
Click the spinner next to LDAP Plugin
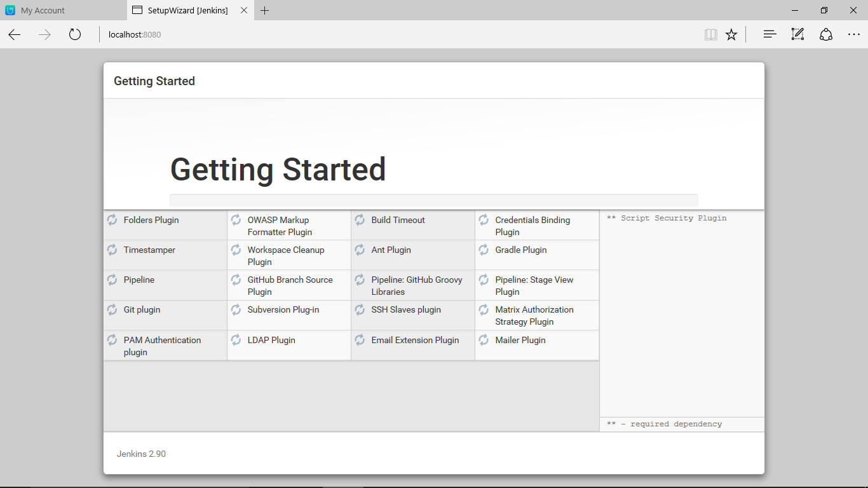[236, 340]
